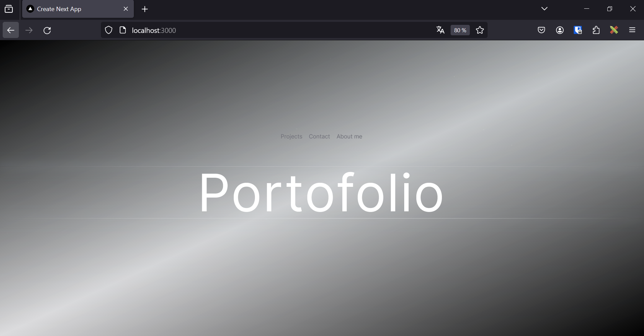Open the extensions puzzle icon

[596, 30]
